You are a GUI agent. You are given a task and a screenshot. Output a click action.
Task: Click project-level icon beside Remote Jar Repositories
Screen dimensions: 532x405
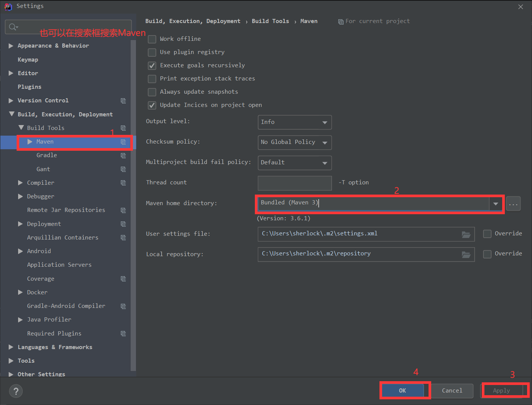pyautogui.click(x=123, y=210)
